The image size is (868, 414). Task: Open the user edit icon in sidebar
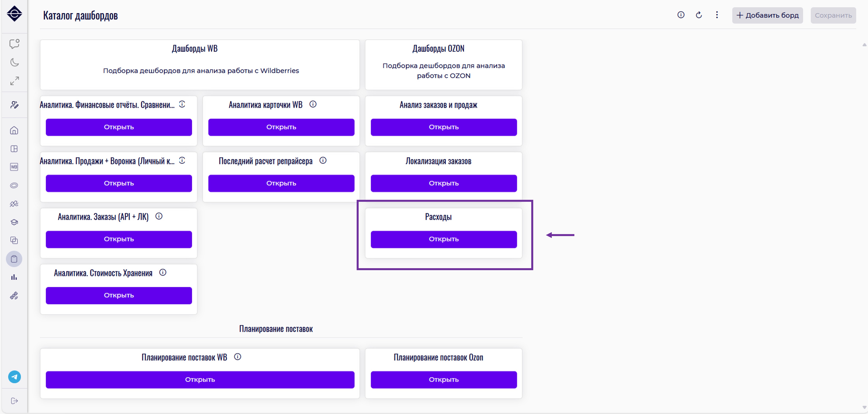point(14,105)
